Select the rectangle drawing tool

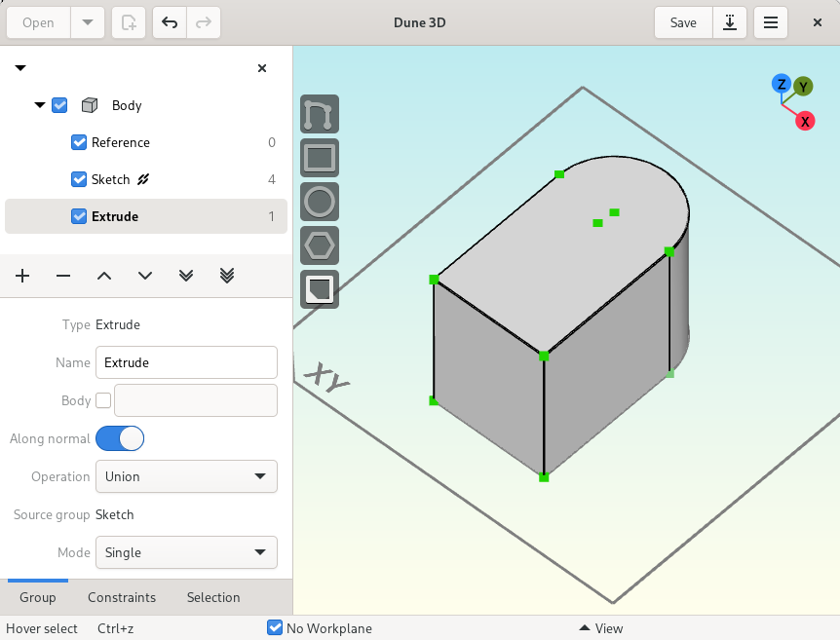[x=320, y=158]
